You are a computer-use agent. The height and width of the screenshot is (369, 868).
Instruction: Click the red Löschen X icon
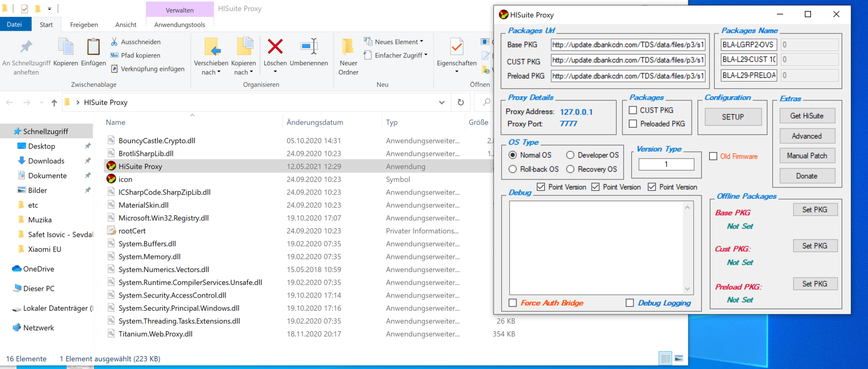point(275,47)
